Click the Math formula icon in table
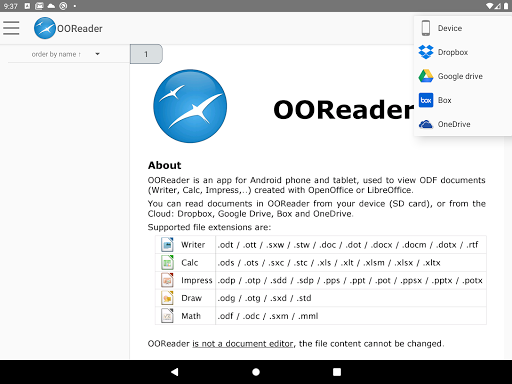This screenshot has height=384, width=512. (167, 315)
